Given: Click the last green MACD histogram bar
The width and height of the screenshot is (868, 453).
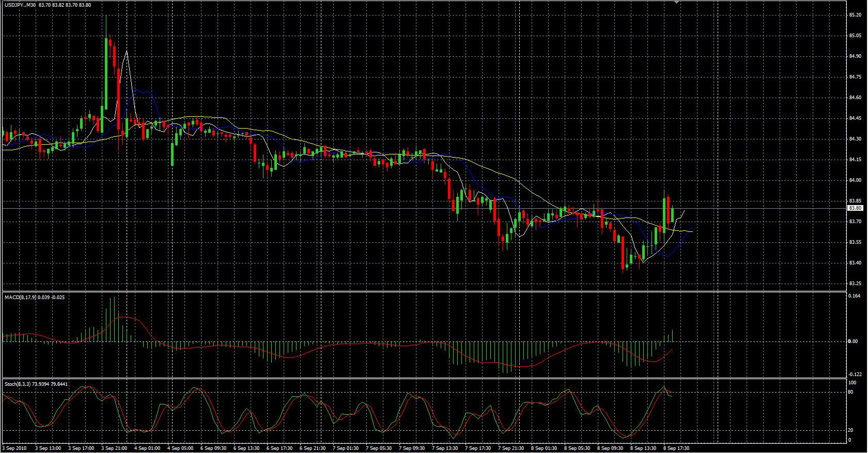Looking at the screenshot, I should [672, 335].
